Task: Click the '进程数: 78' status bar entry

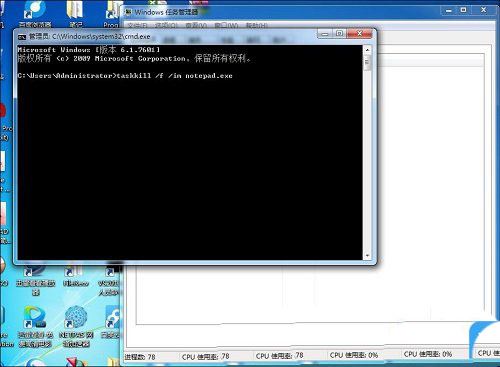Action: (140, 357)
